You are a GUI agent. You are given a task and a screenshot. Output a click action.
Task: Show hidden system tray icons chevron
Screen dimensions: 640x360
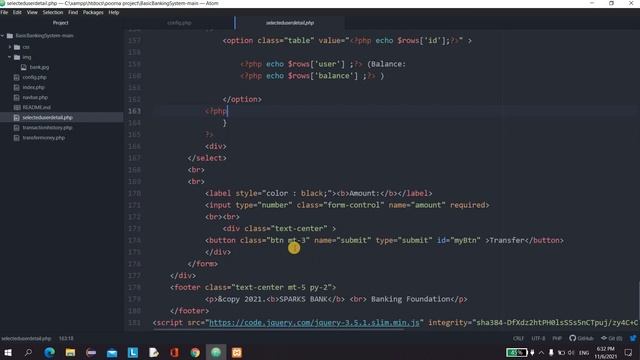click(x=541, y=353)
